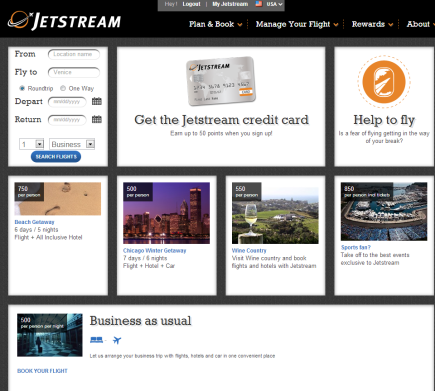Click the Jetstream credit card image
Image resolution: width=435 pixels, height=391 pixels.
coord(221,81)
